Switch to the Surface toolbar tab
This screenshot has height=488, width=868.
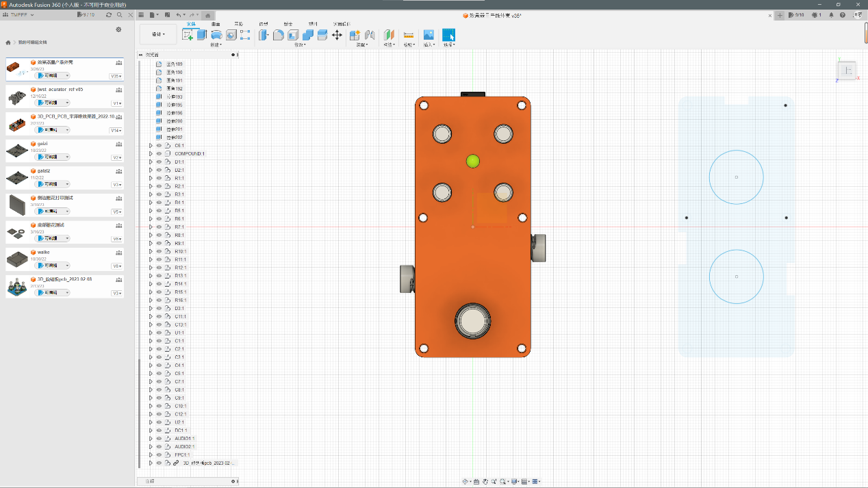tap(216, 24)
